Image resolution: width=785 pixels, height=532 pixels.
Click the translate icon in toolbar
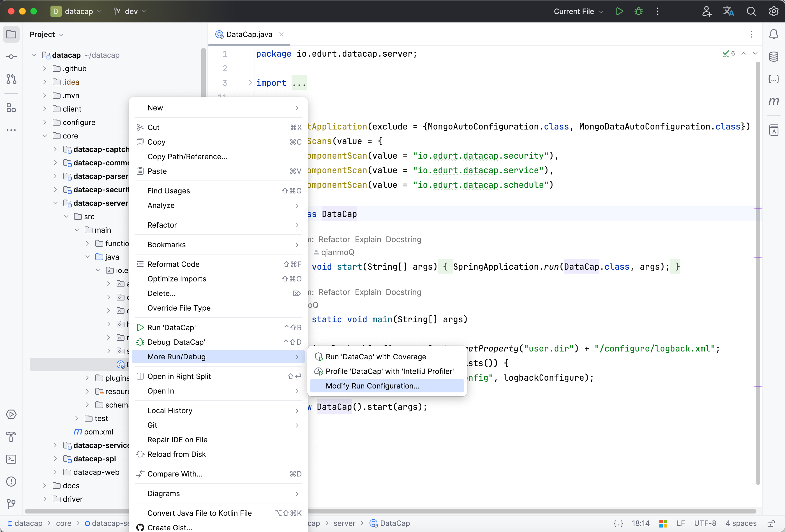(729, 11)
